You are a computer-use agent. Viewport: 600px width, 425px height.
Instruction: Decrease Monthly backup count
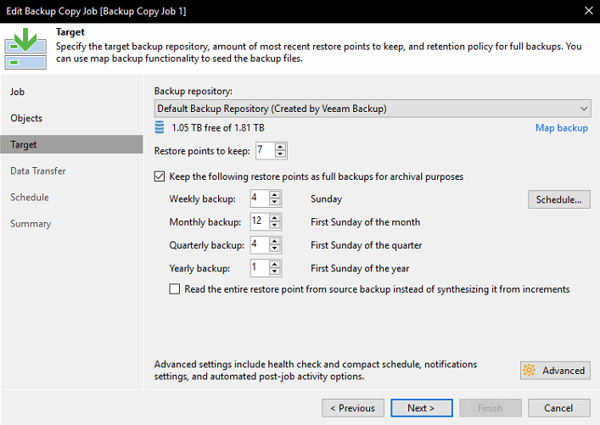(x=275, y=225)
